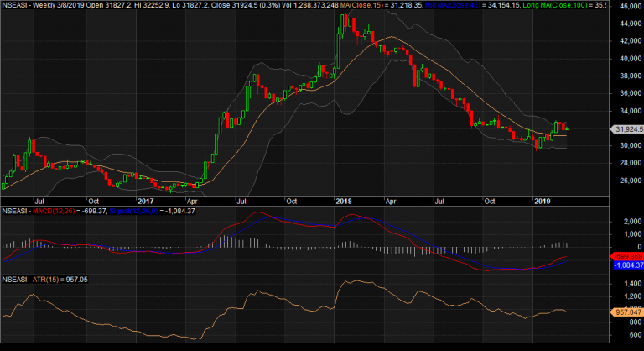644x351 pixels.
Task: Click the 'Oct' label just before 2017
Action: (x=94, y=202)
